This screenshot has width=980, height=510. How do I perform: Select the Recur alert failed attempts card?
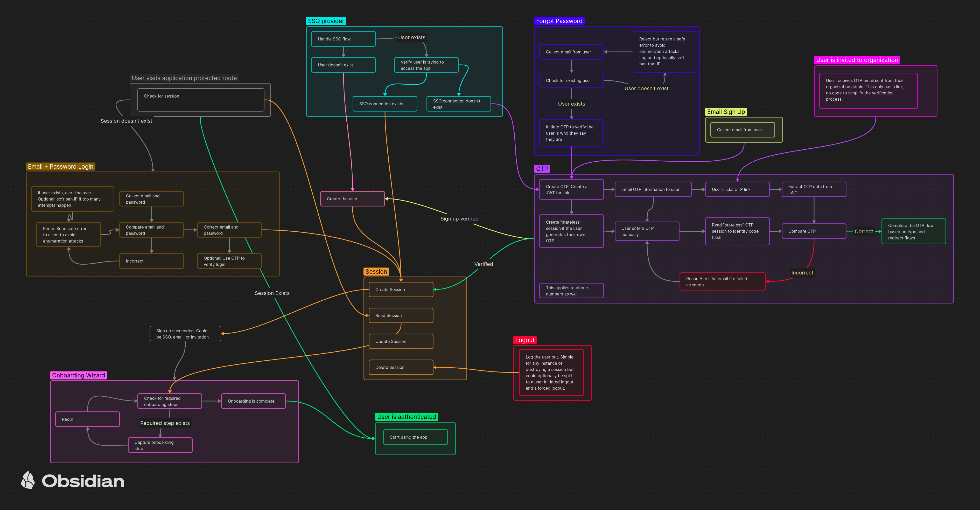722,281
